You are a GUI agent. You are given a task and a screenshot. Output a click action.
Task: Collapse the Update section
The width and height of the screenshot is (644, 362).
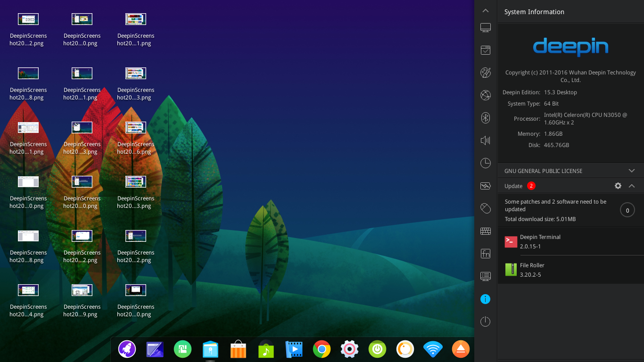coord(632,186)
